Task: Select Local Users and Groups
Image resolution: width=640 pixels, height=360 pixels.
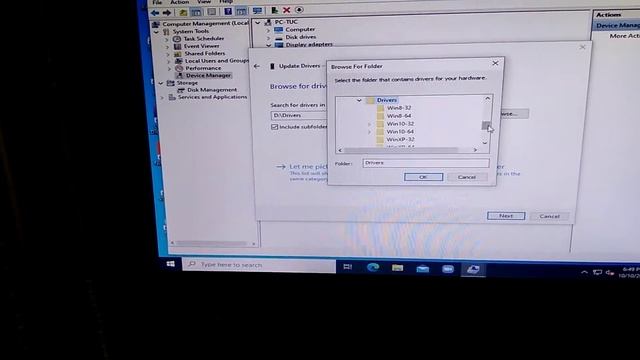Action: [217, 61]
